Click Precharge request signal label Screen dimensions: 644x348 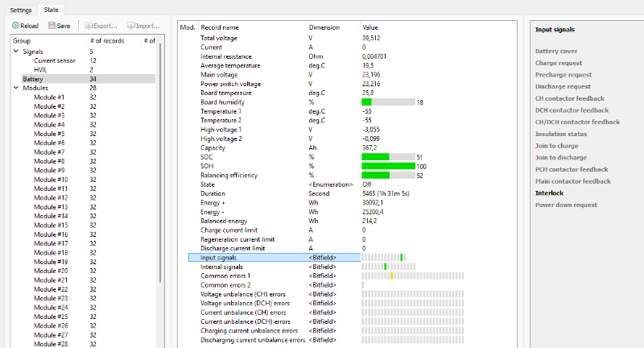click(x=563, y=75)
